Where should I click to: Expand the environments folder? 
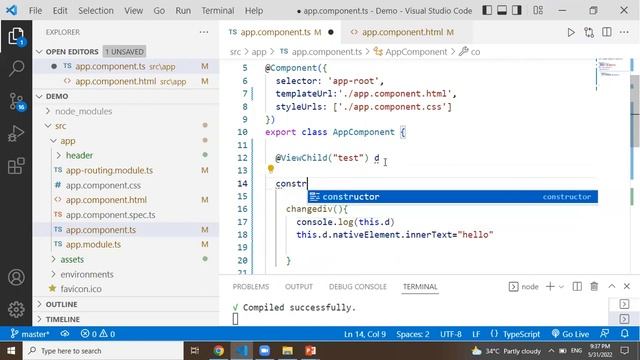53,274
